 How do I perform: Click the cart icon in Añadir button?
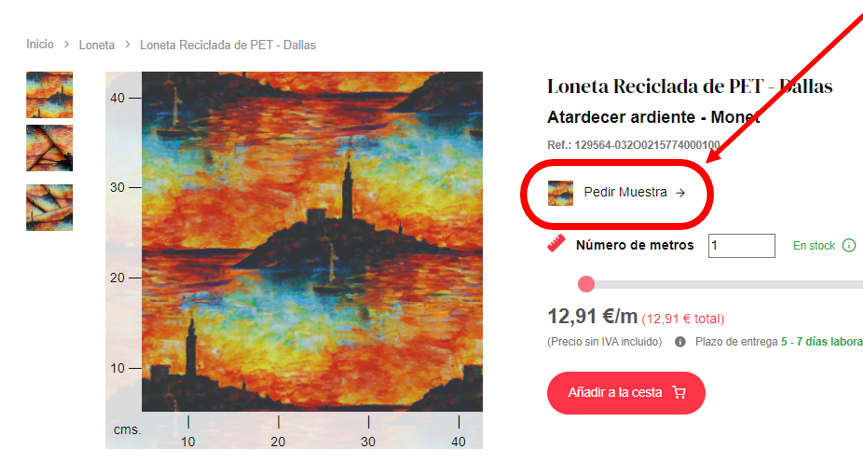coord(679,393)
